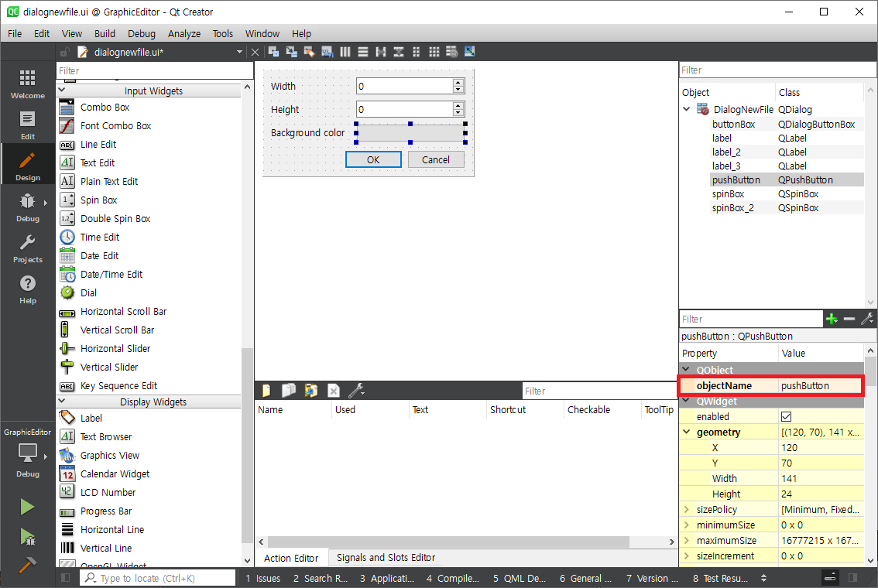Expand the sizePolicy property
This screenshot has height=588, width=878.
[x=687, y=509]
